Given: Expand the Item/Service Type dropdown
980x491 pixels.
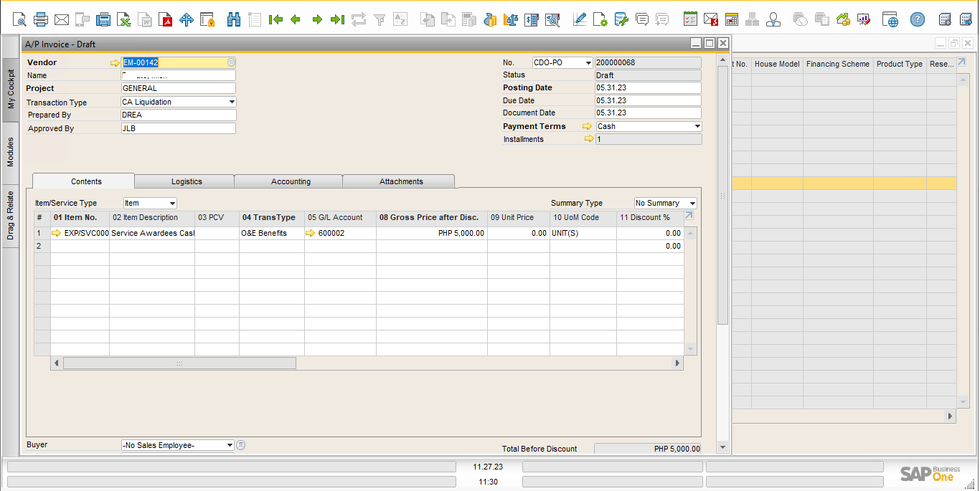Looking at the screenshot, I should pos(172,204).
